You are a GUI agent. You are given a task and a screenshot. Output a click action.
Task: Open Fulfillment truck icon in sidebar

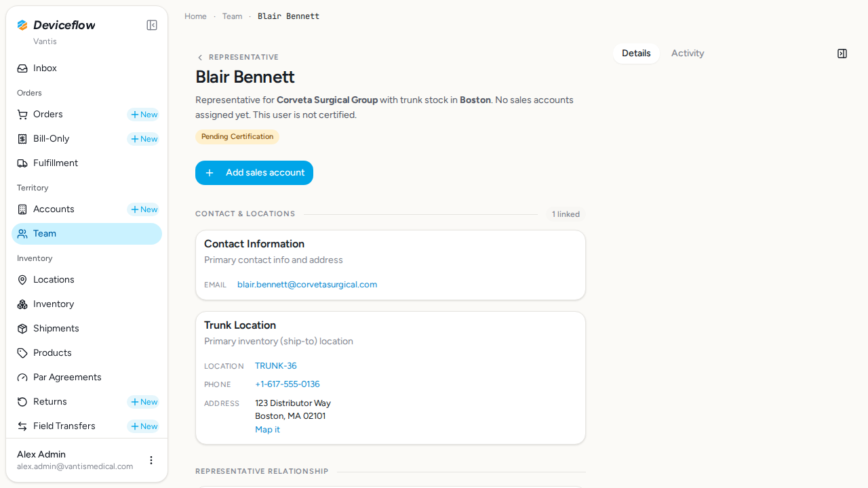(22, 163)
